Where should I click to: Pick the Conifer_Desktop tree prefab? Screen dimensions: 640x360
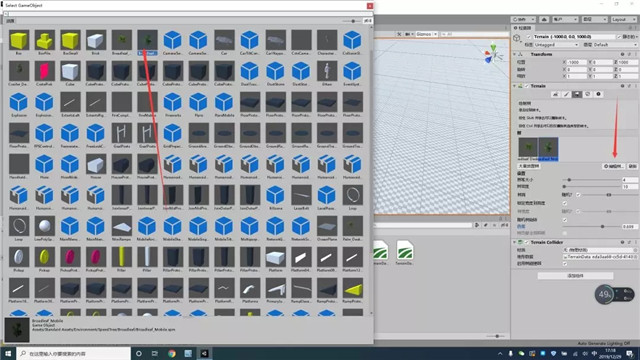(x=19, y=71)
